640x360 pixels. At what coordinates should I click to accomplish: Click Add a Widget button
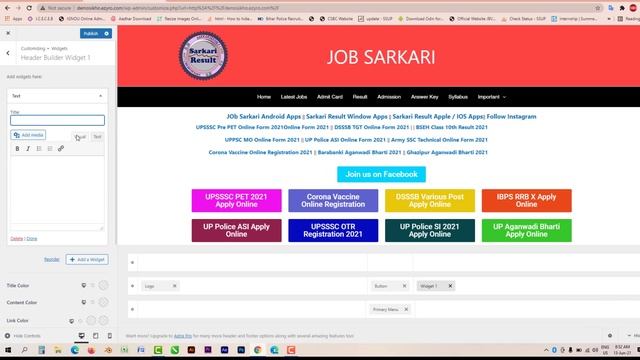[x=87, y=260]
